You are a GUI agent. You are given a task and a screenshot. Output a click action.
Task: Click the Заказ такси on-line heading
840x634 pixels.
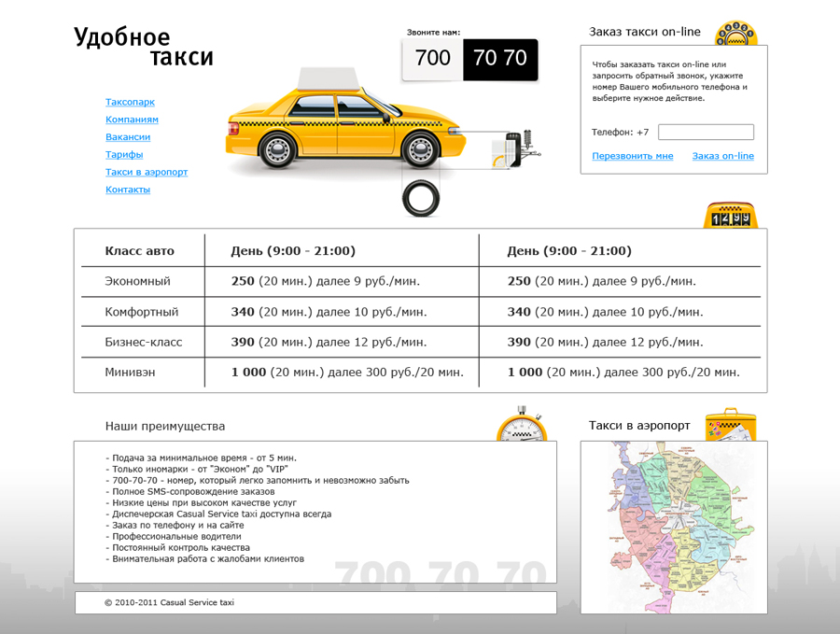point(644,32)
